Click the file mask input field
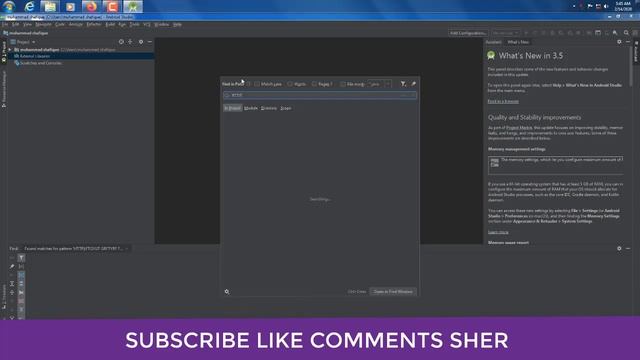This screenshot has height=360, width=640. point(376,84)
